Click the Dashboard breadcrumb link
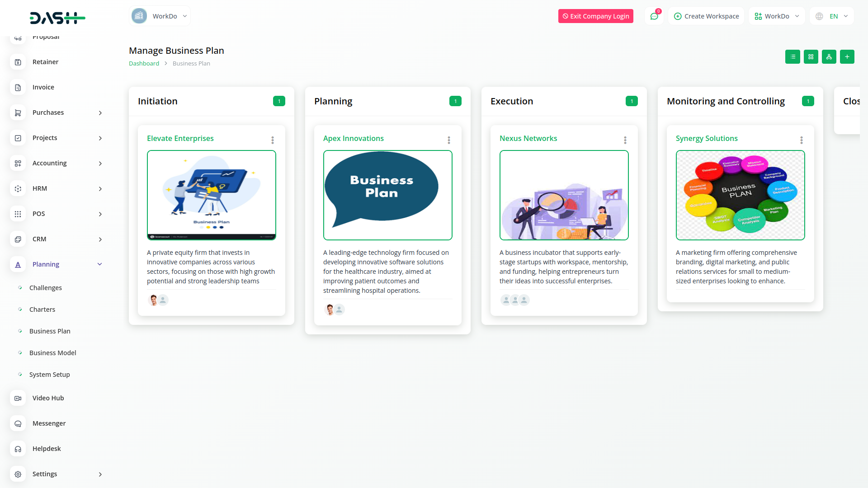This screenshot has width=868, height=488. (144, 64)
